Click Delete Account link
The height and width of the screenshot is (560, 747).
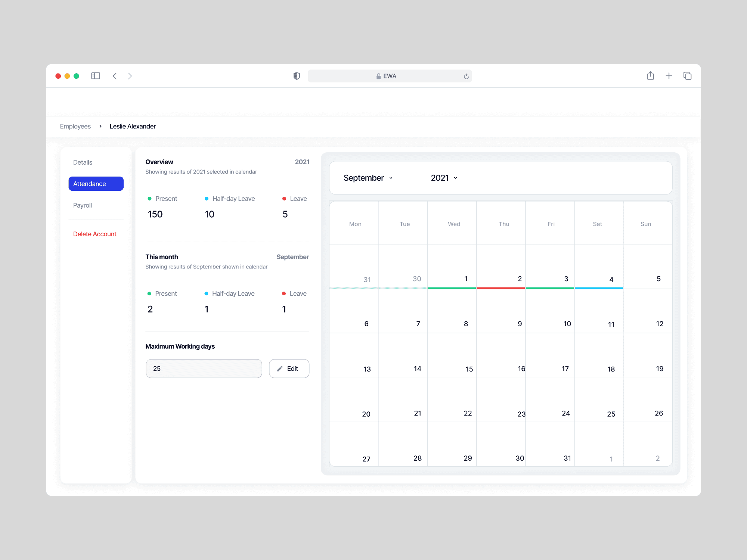pos(94,234)
